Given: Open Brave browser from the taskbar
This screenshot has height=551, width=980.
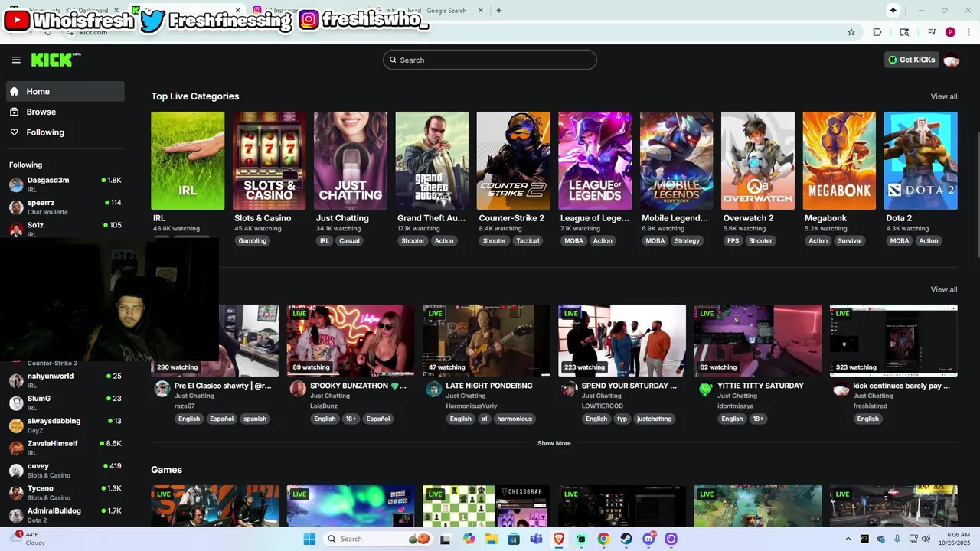Looking at the screenshot, I should [559, 539].
